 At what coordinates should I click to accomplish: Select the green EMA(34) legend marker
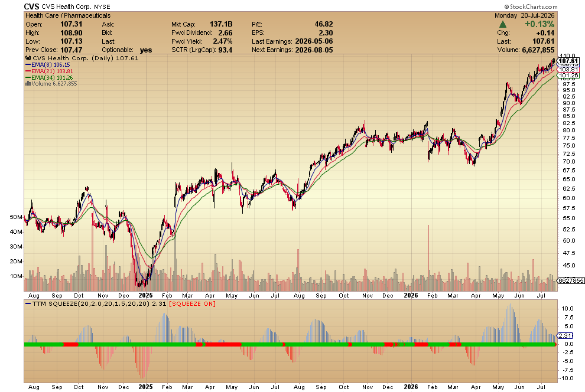point(28,78)
